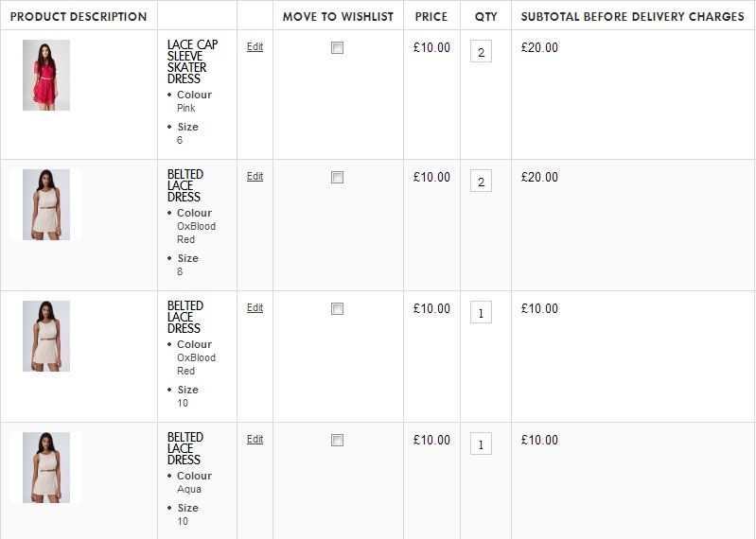Click quantity field for Lace Cap Sleeve dress
The width and height of the screenshot is (756, 539).
pyautogui.click(x=481, y=52)
